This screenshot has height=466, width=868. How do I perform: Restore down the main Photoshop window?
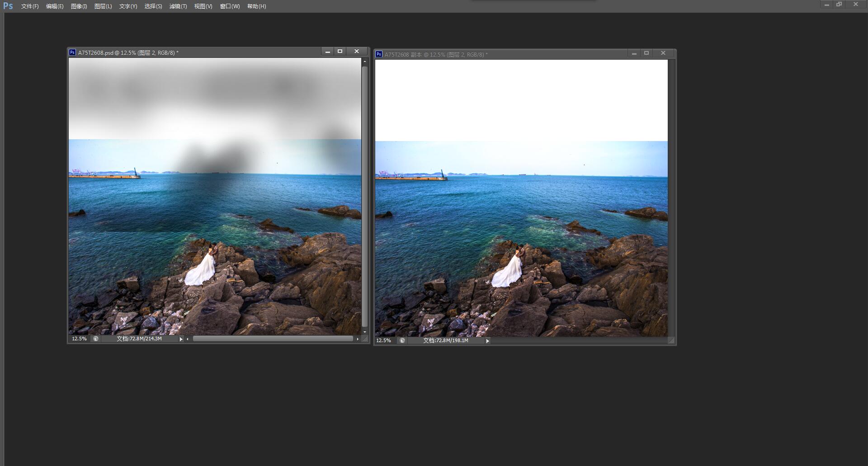(839, 5)
